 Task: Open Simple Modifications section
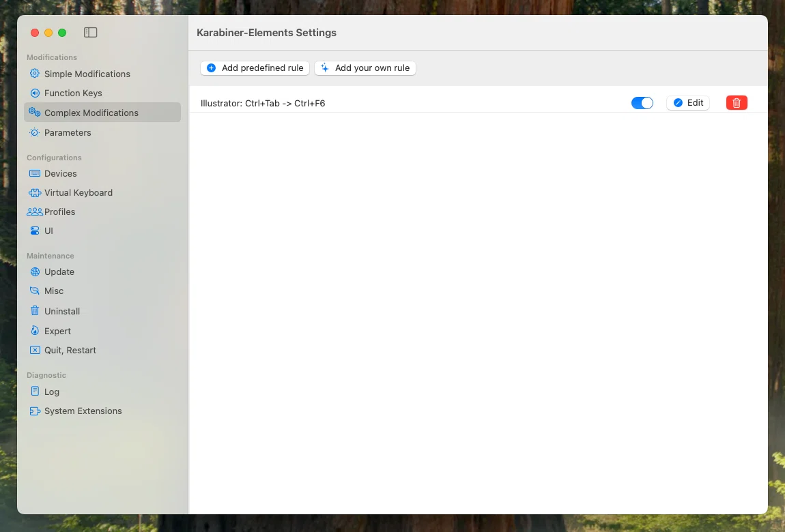[x=102, y=74]
